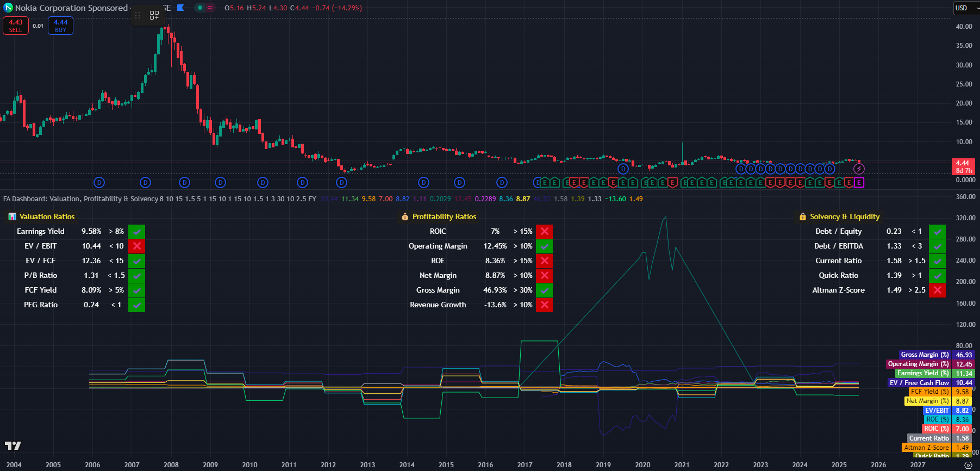Click the 2006 dividend D marker
This screenshot has width=980, height=471.
tap(99, 182)
